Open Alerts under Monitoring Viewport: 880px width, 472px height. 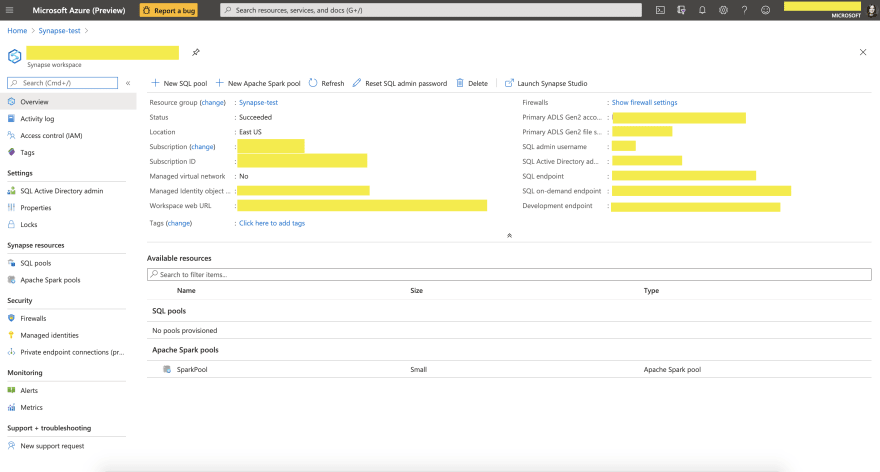click(29, 391)
